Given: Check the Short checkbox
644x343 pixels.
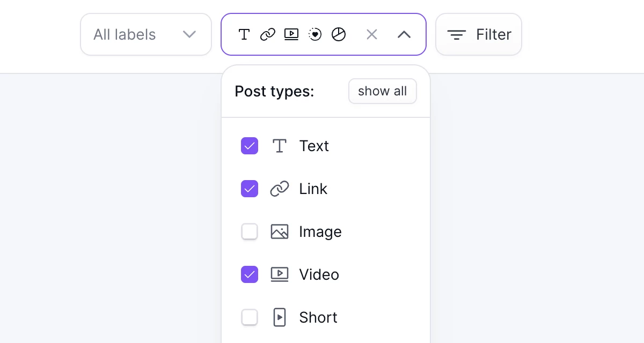Looking at the screenshot, I should [250, 317].
